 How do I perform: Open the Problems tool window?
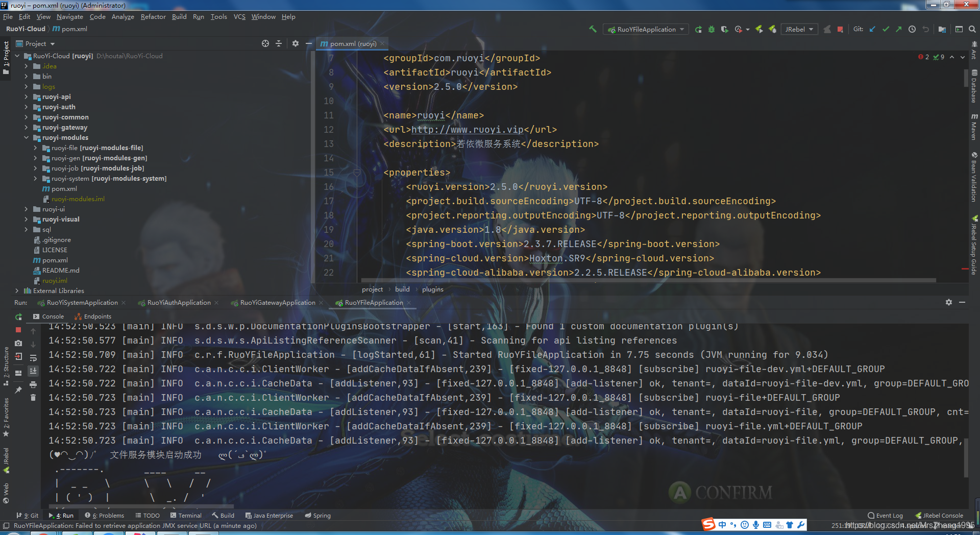[105, 516]
